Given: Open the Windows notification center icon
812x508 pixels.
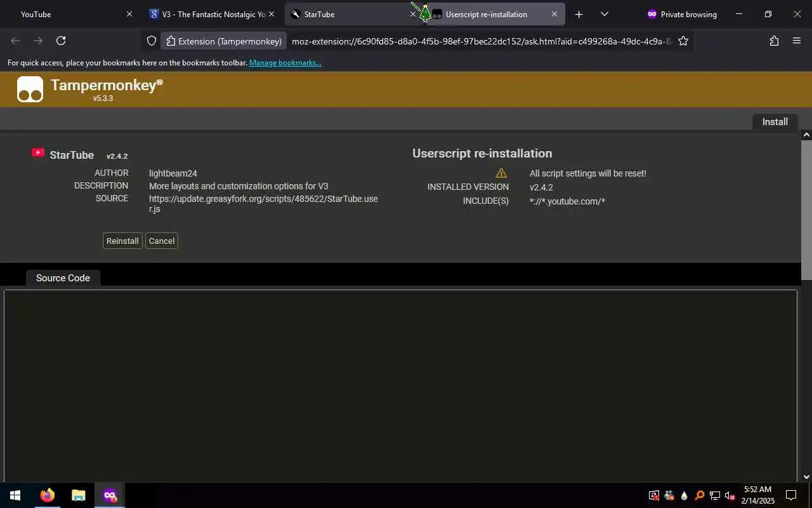Looking at the screenshot, I should click(791, 495).
